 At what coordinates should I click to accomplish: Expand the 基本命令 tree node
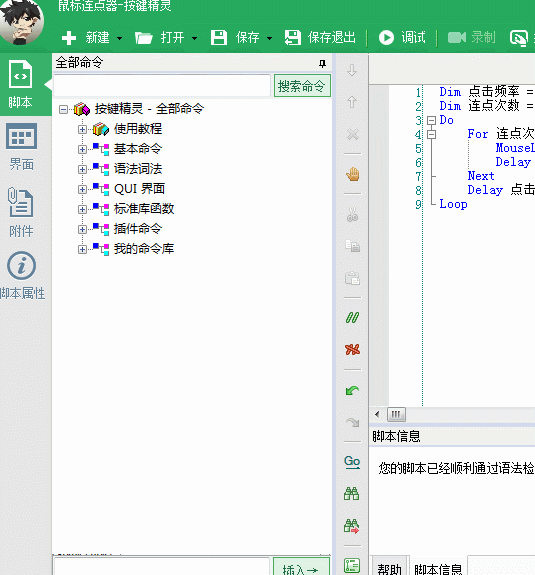pos(82,149)
